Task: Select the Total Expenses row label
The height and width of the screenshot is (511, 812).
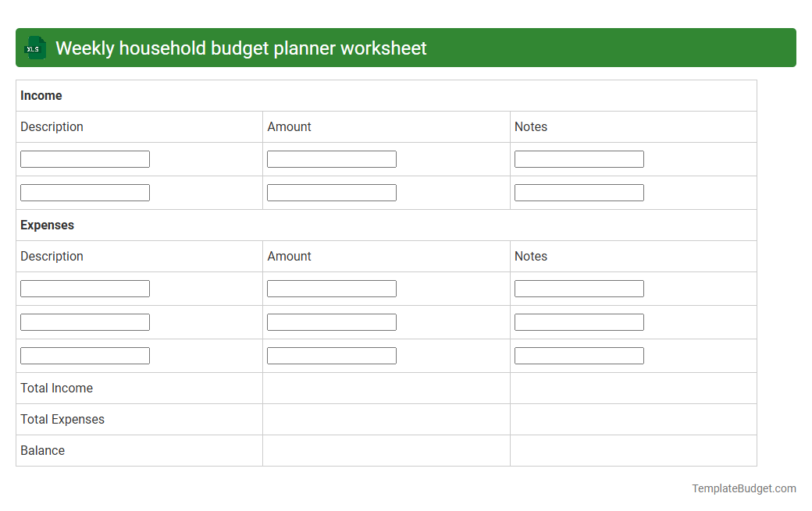Action: pos(62,419)
